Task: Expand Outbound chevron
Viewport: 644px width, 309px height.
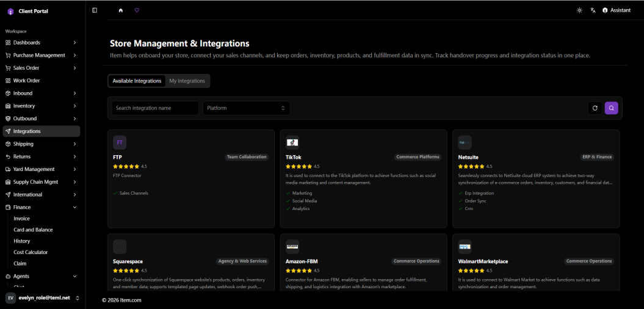Action: (74, 118)
